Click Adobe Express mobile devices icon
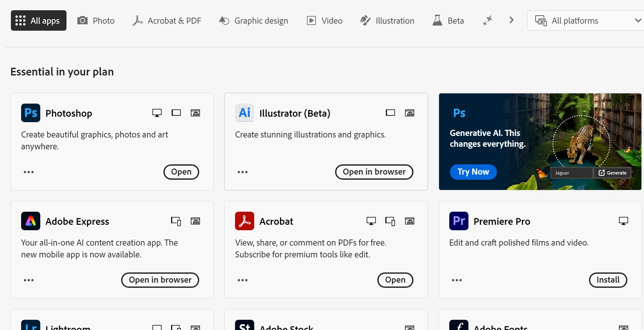This screenshot has width=644, height=330. pos(176,221)
